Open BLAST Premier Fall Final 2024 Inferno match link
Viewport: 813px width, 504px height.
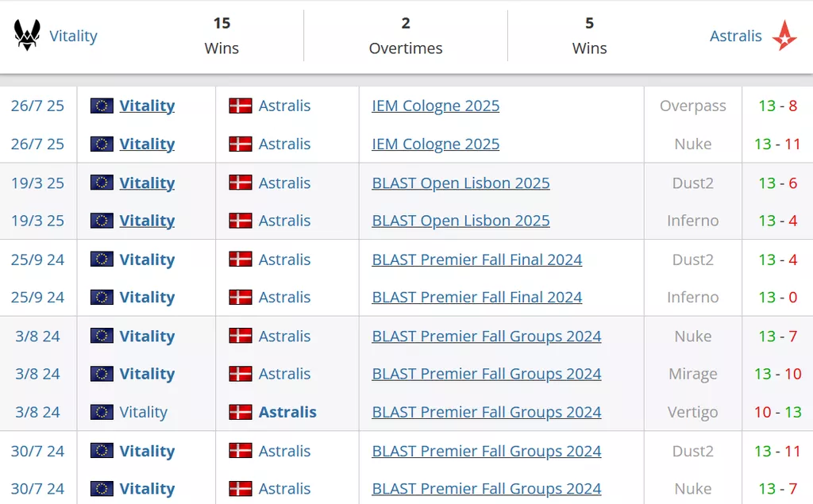pyautogui.click(x=476, y=297)
